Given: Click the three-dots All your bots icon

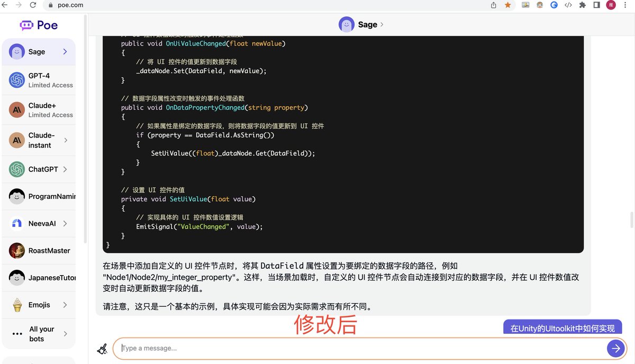Looking at the screenshot, I should pos(17,334).
